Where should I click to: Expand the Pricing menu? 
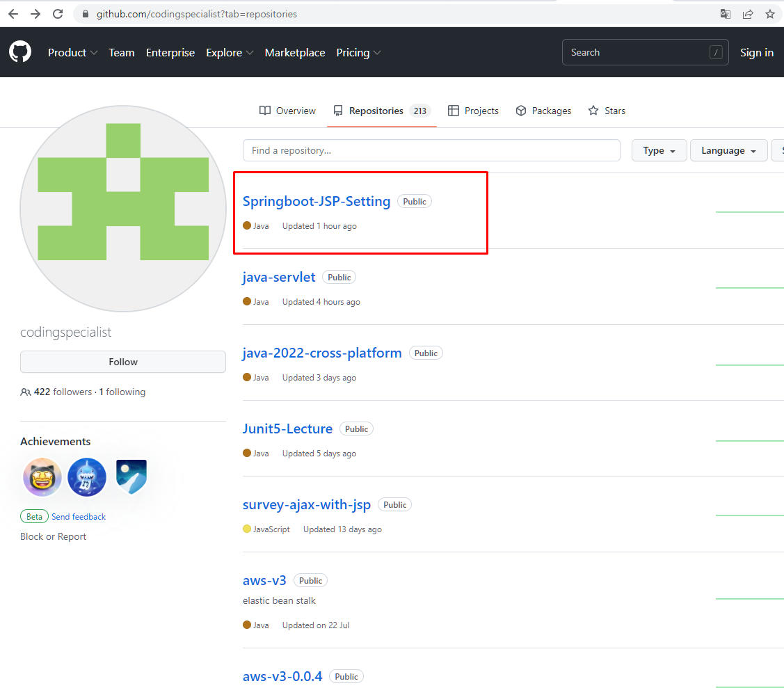358,52
